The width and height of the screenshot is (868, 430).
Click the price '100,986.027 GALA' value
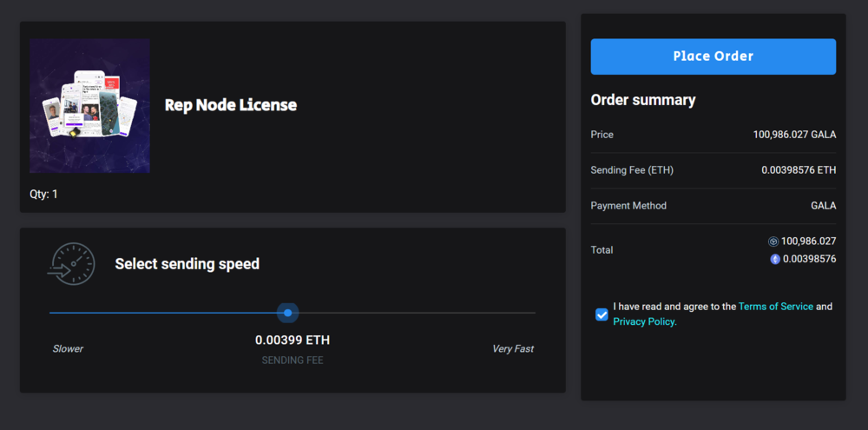794,135
